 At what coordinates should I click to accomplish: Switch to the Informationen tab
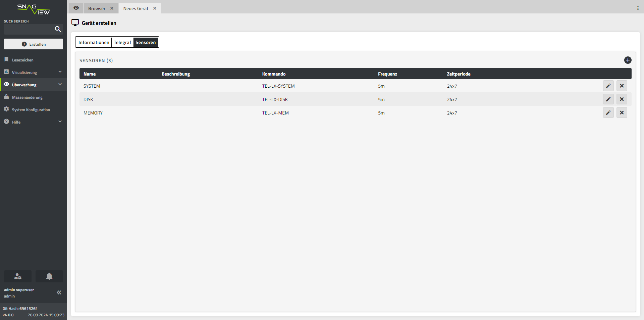tap(94, 42)
